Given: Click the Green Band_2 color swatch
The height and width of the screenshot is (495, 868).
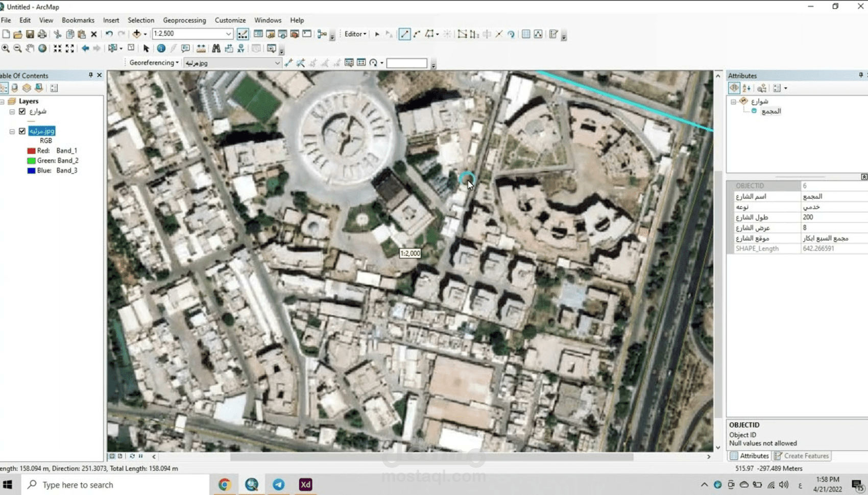Looking at the screenshot, I should 31,161.
